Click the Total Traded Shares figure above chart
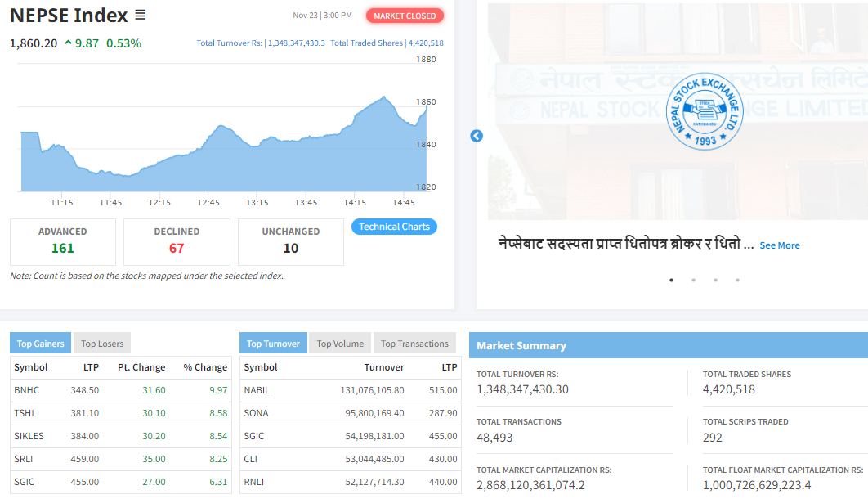Viewport: 868px width, 499px height. [387, 43]
